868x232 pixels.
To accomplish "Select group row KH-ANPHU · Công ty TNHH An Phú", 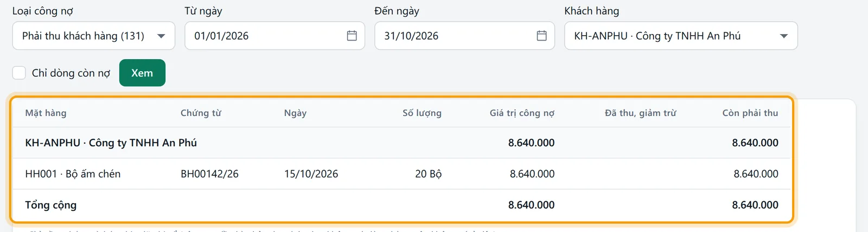I will click(x=401, y=143).
